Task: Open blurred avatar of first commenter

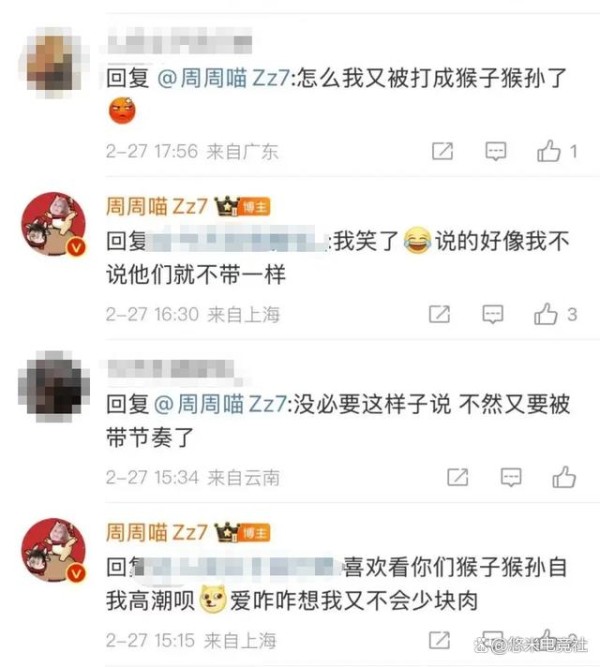Action: [54, 62]
